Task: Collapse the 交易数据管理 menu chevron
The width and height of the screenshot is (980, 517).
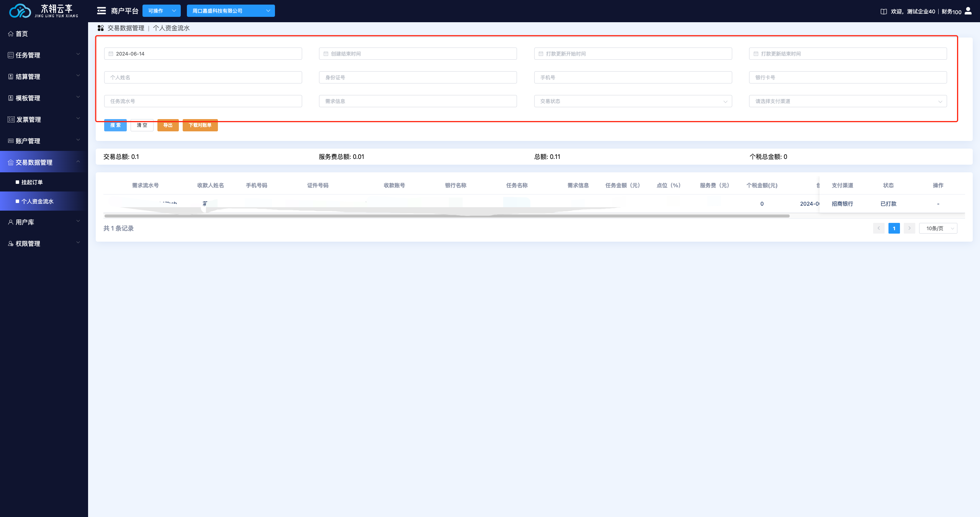Action: pyautogui.click(x=78, y=162)
